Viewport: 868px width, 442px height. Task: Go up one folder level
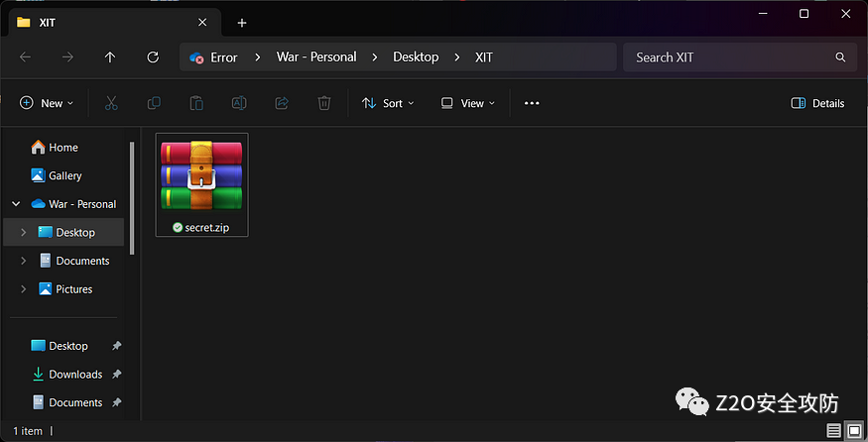(x=110, y=56)
